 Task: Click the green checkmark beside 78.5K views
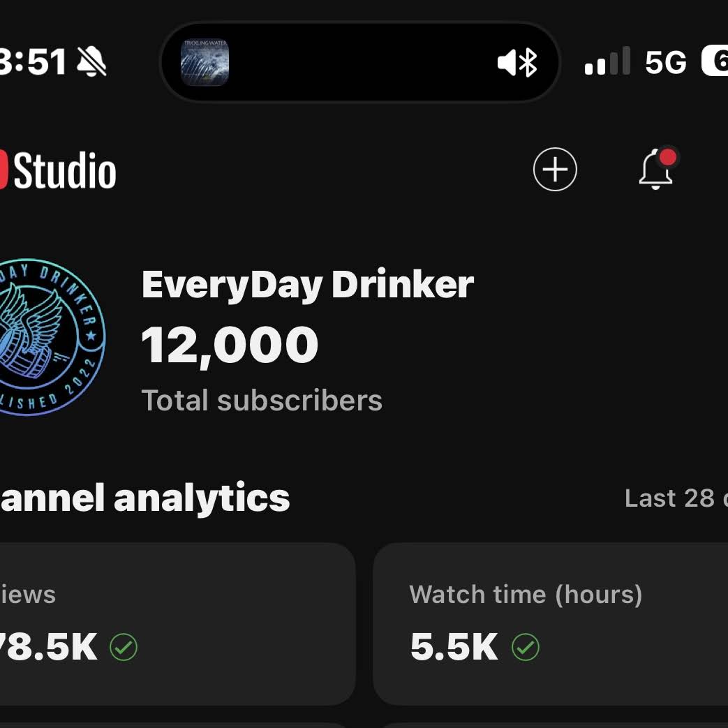pyautogui.click(x=124, y=648)
